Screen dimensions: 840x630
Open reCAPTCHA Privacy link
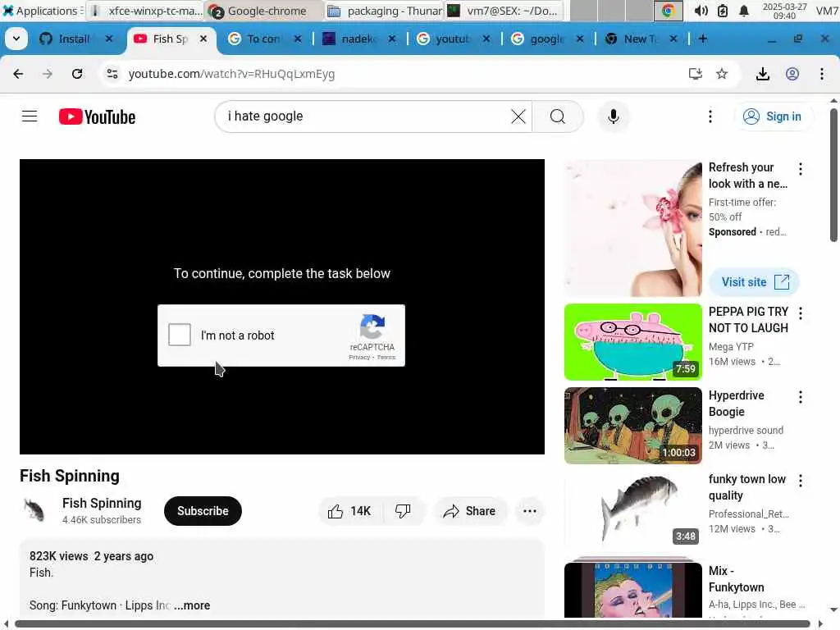(359, 358)
